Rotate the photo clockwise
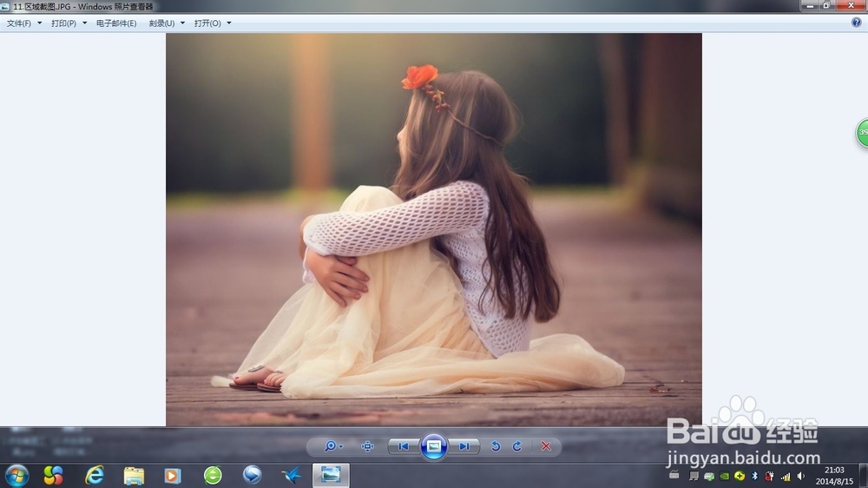This screenshot has width=868, height=488. click(x=517, y=446)
